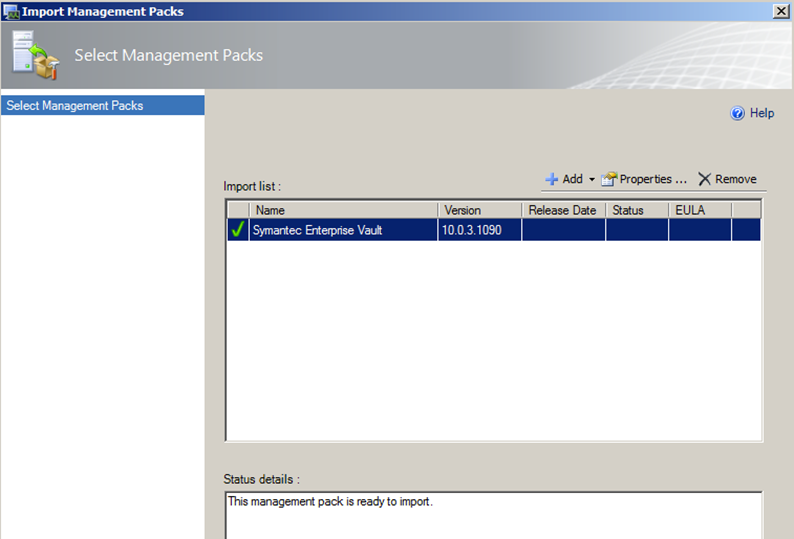
Task: Click the Help question mark icon
Action: [x=737, y=113]
